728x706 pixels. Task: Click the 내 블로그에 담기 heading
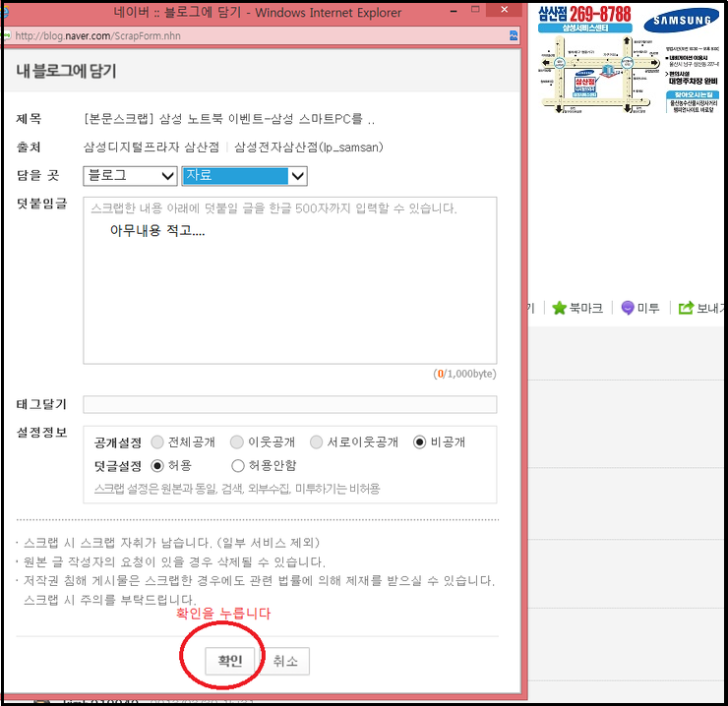(x=66, y=71)
